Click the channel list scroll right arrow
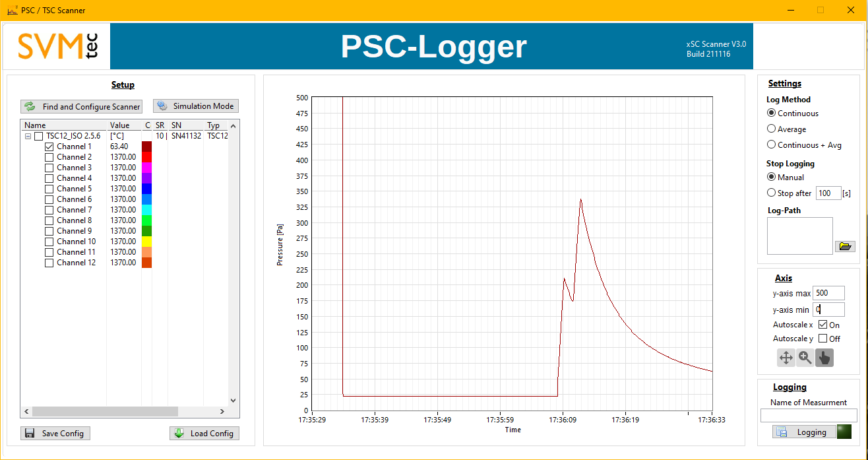868x460 pixels. pos(222,411)
